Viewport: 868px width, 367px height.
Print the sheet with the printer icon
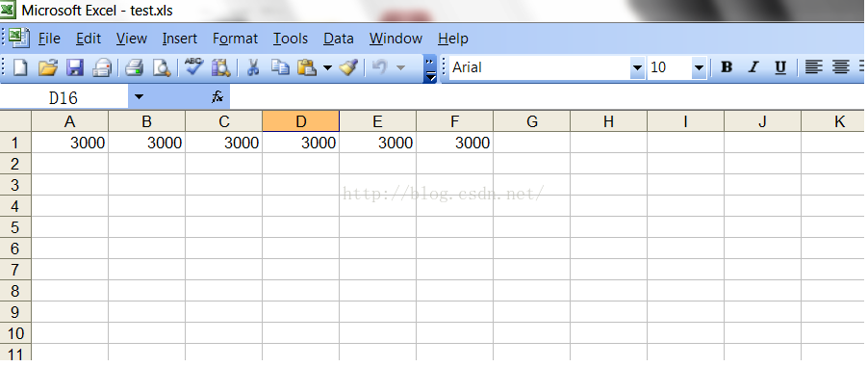coord(134,67)
